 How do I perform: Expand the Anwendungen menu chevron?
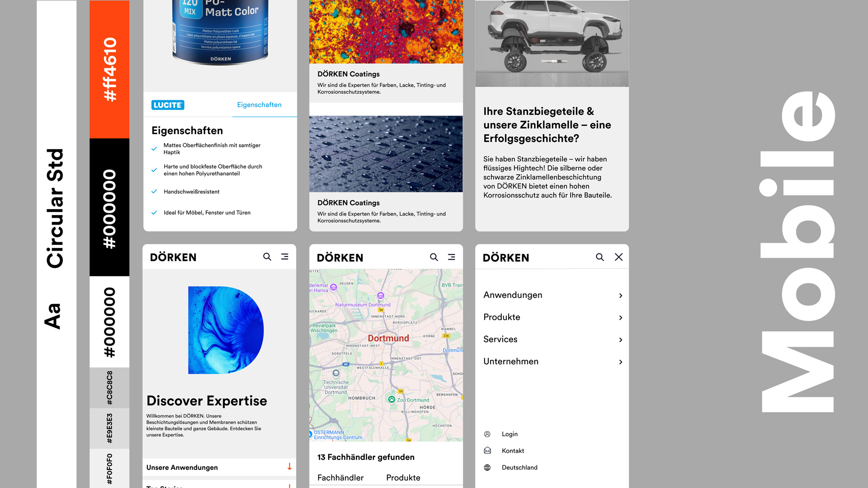(621, 296)
